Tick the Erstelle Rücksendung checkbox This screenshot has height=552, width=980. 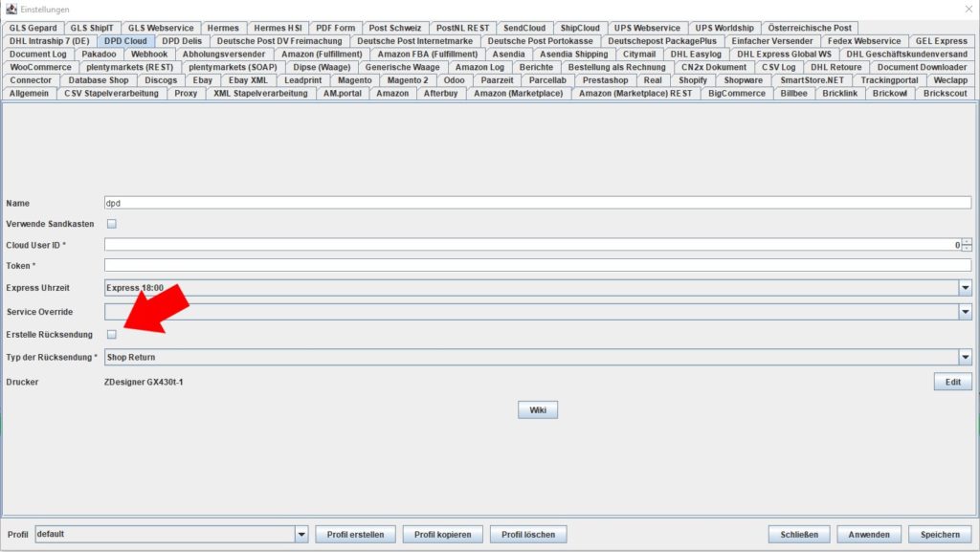[x=112, y=335]
